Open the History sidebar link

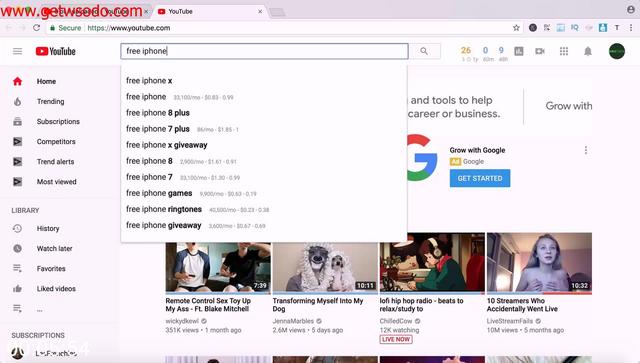tap(48, 228)
